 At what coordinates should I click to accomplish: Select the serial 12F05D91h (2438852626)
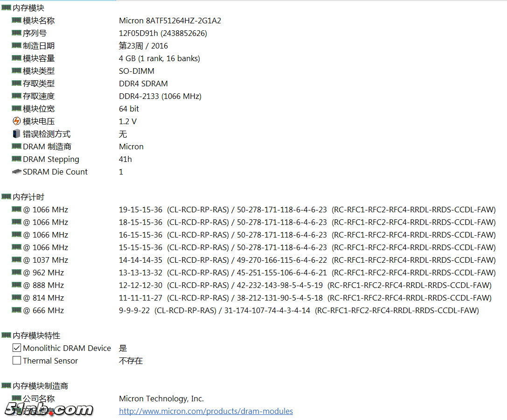[163, 33]
